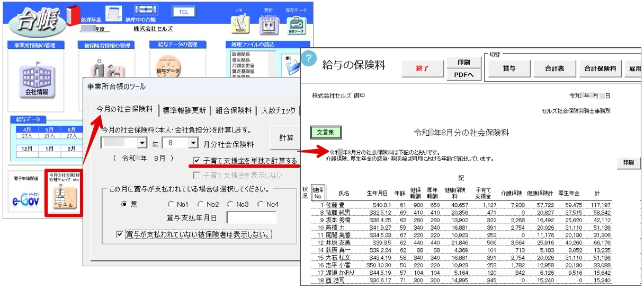The image size is (644, 288).
Task: Click the 更新 NEW update icon
Action: point(269,25)
